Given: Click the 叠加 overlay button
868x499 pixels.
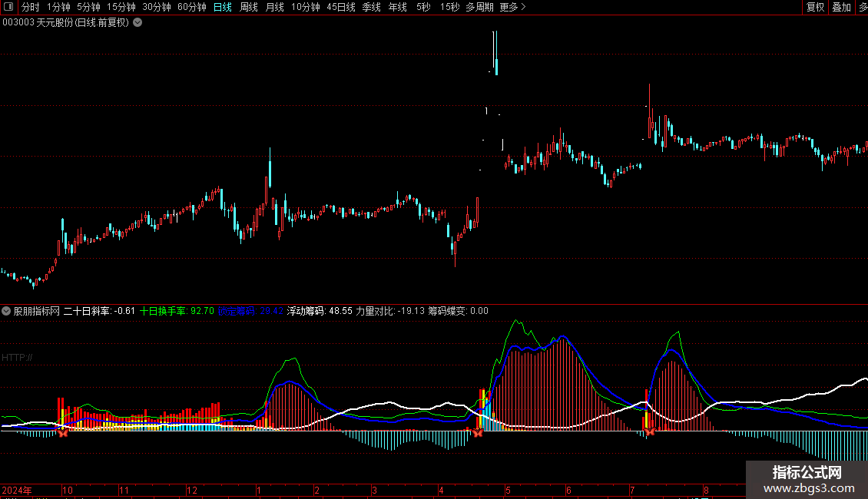Looking at the screenshot, I should (841, 7).
